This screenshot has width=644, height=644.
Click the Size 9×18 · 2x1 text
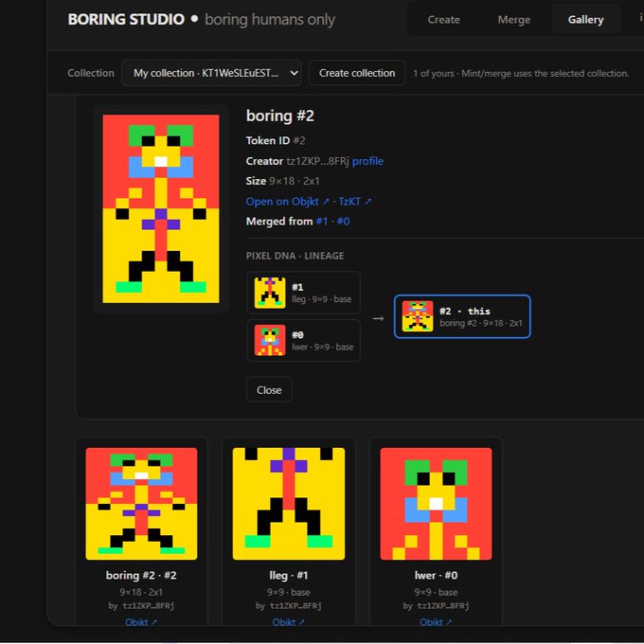pyautogui.click(x=282, y=181)
